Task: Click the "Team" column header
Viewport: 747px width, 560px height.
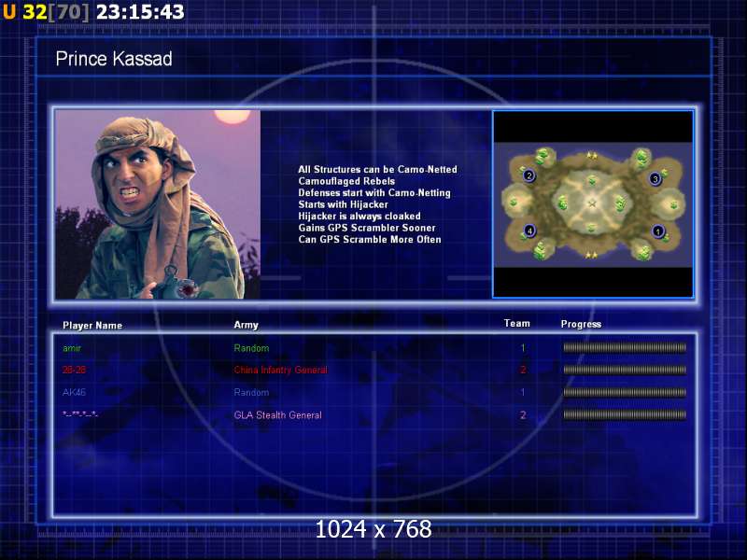Action: click(517, 323)
